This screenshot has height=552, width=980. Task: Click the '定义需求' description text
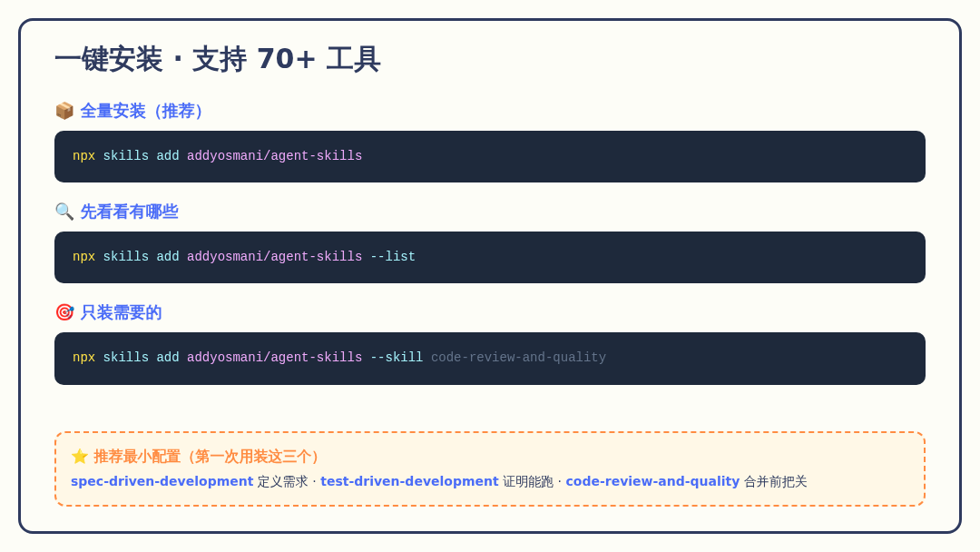[282, 481]
